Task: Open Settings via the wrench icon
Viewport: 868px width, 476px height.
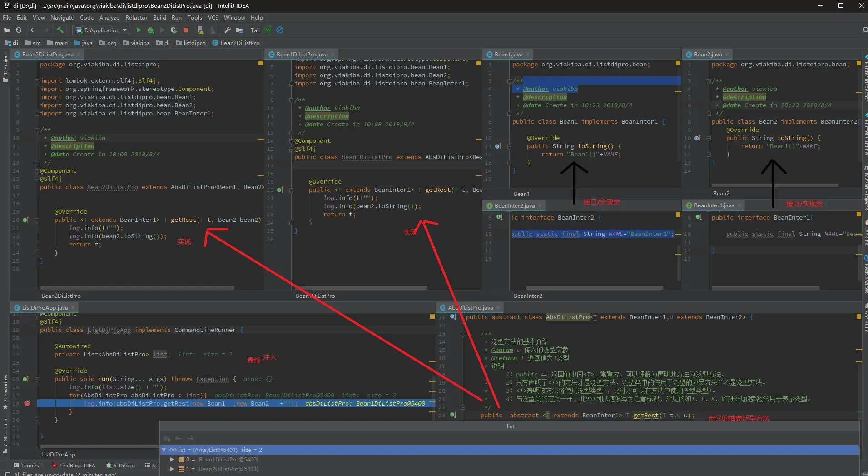Action: (x=228, y=30)
